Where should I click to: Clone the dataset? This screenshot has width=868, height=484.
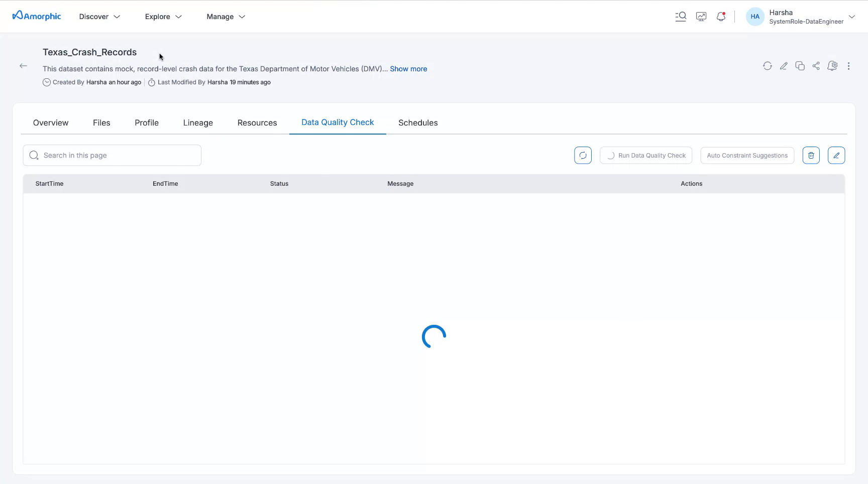pyautogui.click(x=800, y=66)
